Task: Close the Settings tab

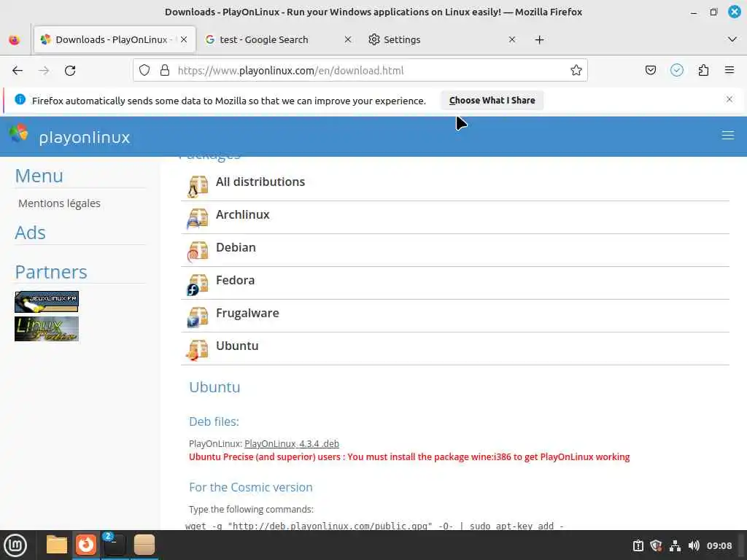Action: 511,39
